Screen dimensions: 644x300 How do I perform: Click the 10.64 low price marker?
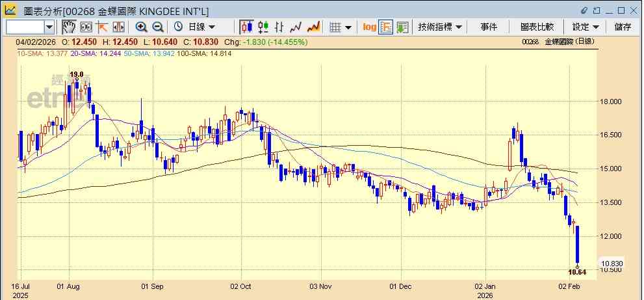pos(577,272)
